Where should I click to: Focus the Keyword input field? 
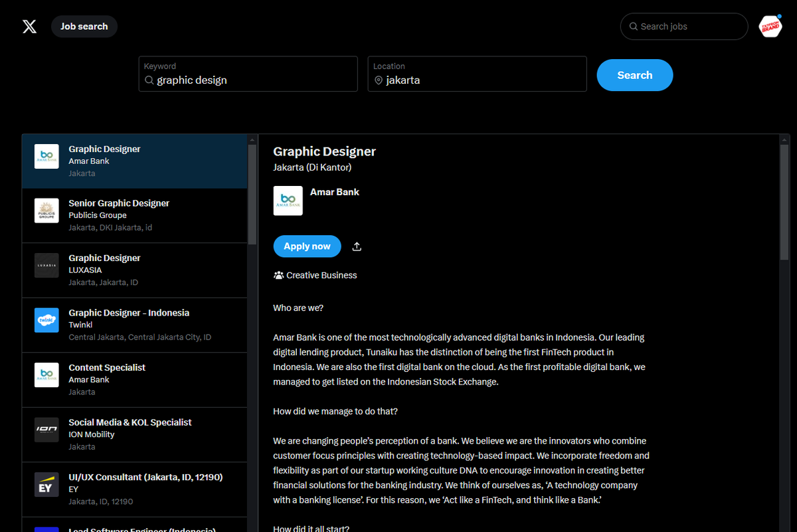coord(248,74)
